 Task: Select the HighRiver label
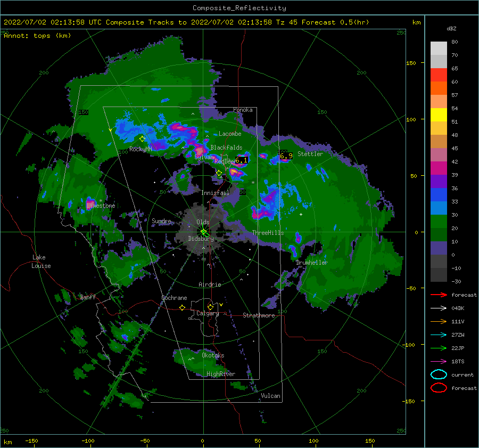[x=221, y=374]
